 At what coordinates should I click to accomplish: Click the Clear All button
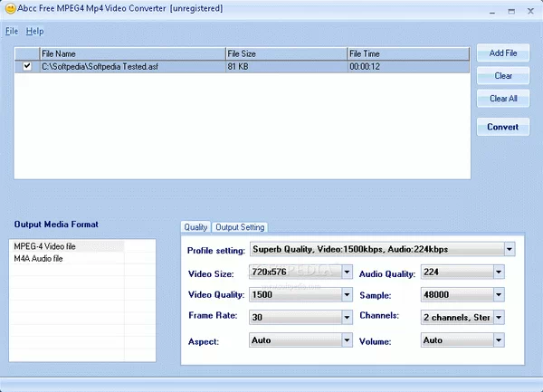(x=503, y=99)
